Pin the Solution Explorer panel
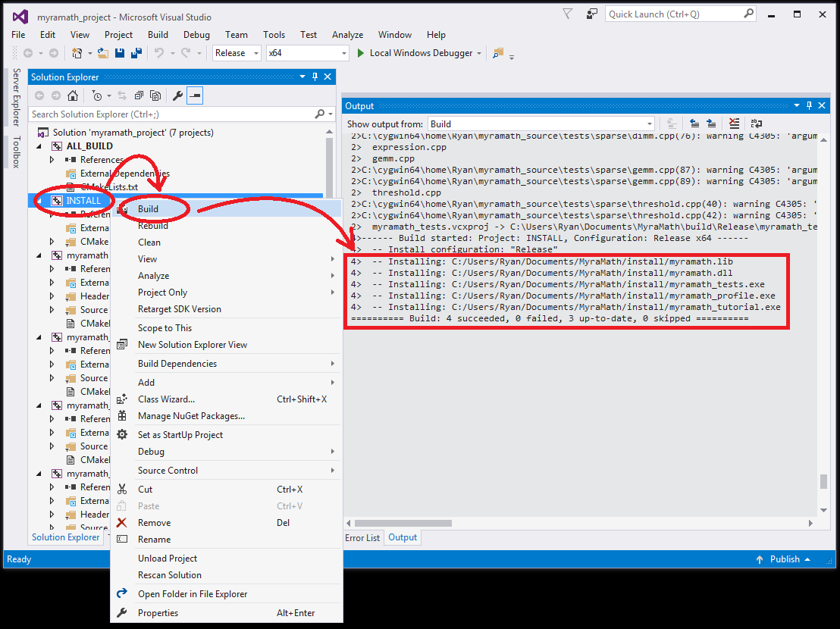840x629 pixels. [x=315, y=77]
